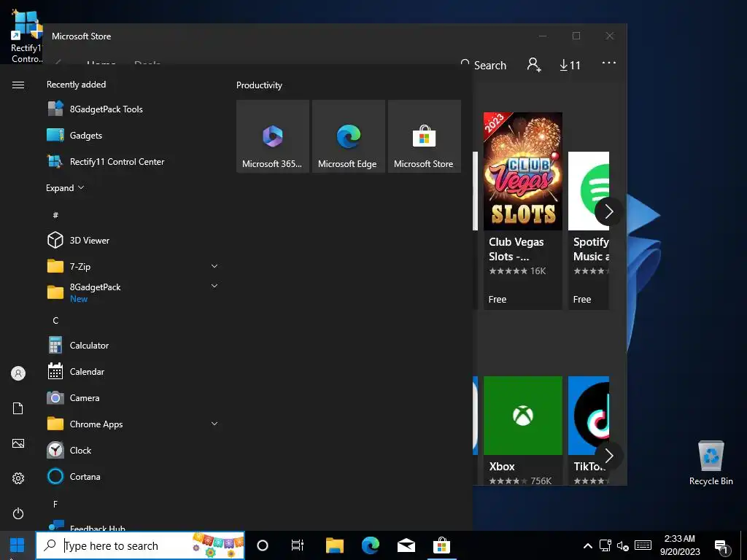Switch to Microsoft Store on the taskbar
This screenshot has height=560, width=747.
pos(441,545)
